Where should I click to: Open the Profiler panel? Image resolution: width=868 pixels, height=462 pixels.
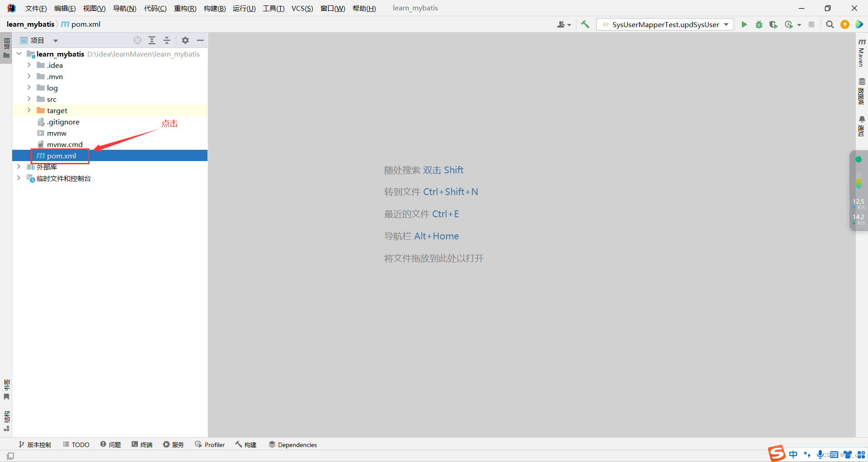click(209, 445)
